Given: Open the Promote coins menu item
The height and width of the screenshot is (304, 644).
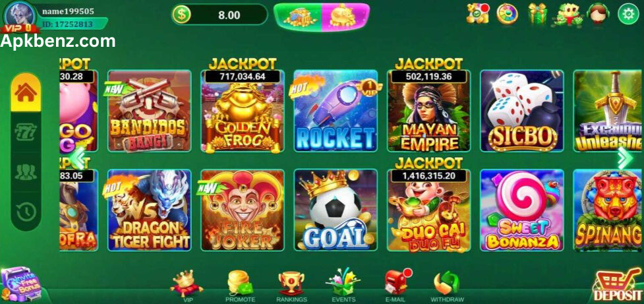Looking at the screenshot, I should (x=241, y=286).
